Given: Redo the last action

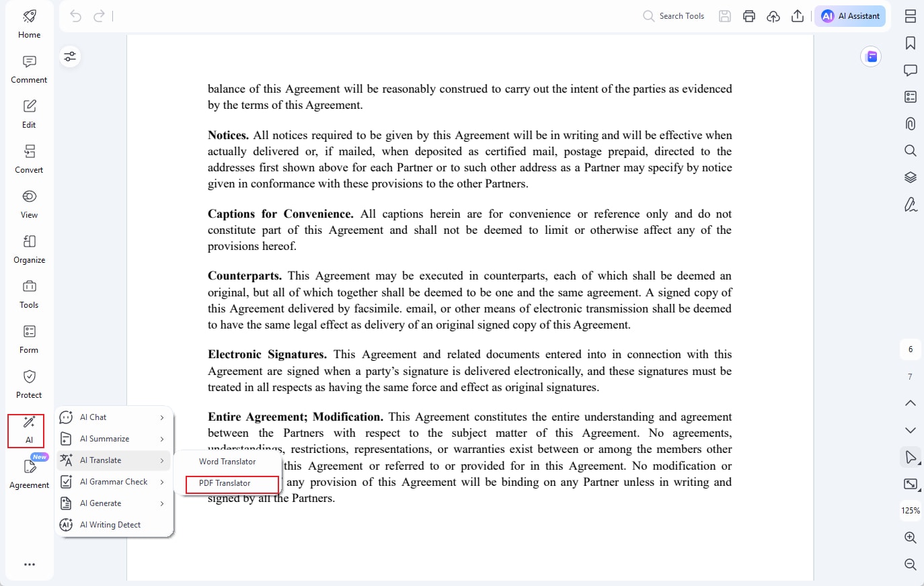Looking at the screenshot, I should coord(99,16).
